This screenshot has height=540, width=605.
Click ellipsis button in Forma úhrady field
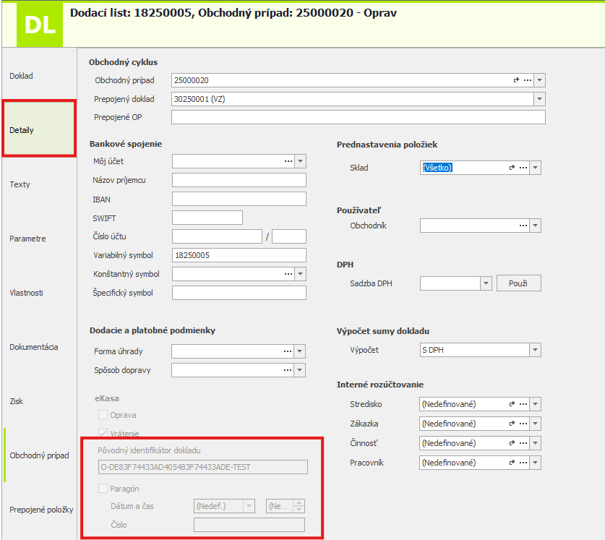[x=287, y=351]
